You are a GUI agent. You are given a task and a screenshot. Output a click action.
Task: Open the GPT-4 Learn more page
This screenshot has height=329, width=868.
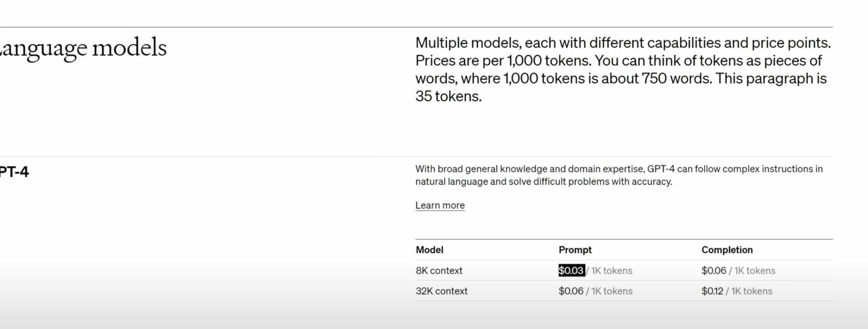point(440,205)
